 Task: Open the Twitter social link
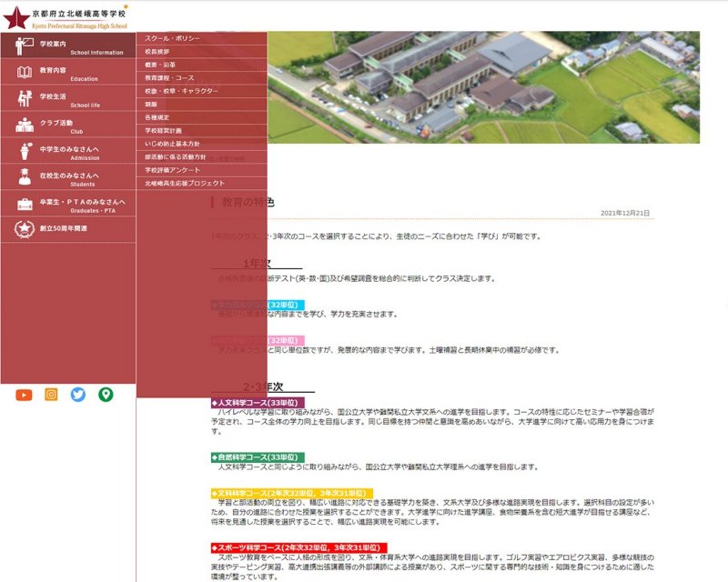pos(78,395)
